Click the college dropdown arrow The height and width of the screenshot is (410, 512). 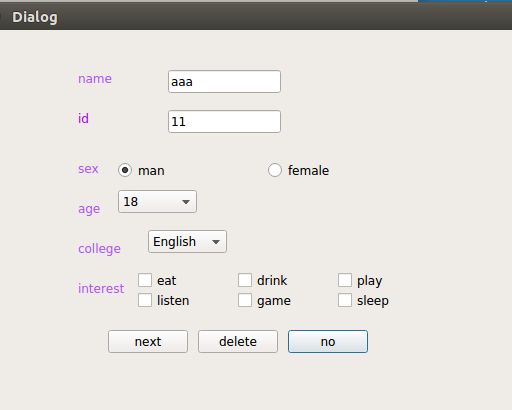coord(216,242)
